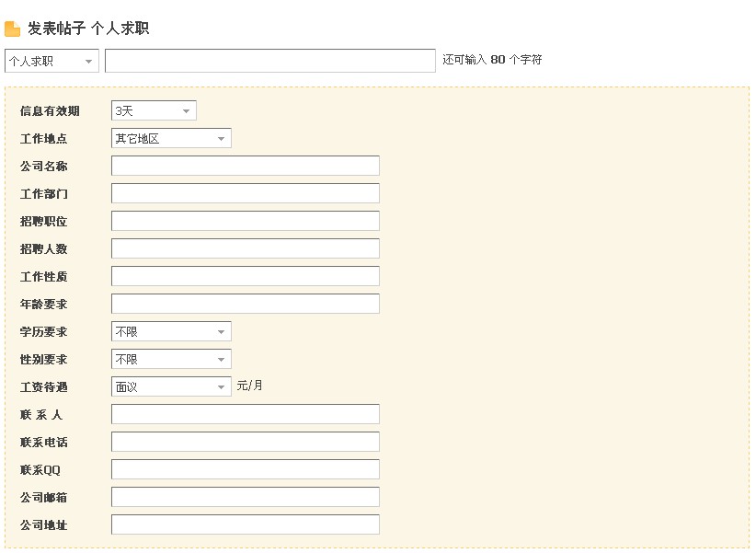The width and height of the screenshot is (756, 553).
Task: Select the 招聘职位 text field
Action: (245, 222)
